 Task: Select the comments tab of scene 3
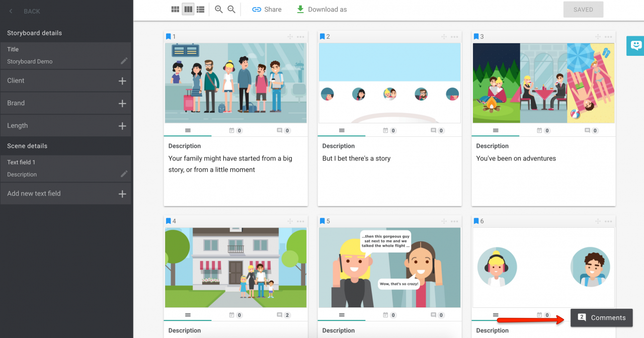592,130
